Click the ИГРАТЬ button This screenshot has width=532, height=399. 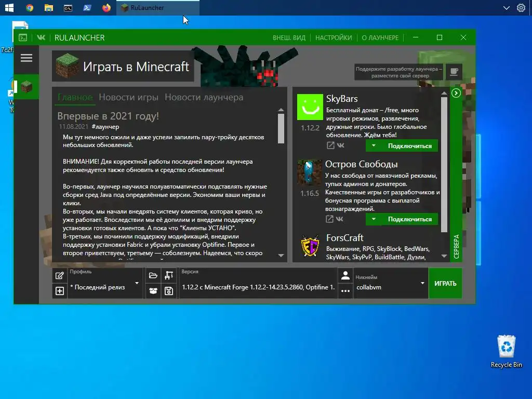pos(445,283)
